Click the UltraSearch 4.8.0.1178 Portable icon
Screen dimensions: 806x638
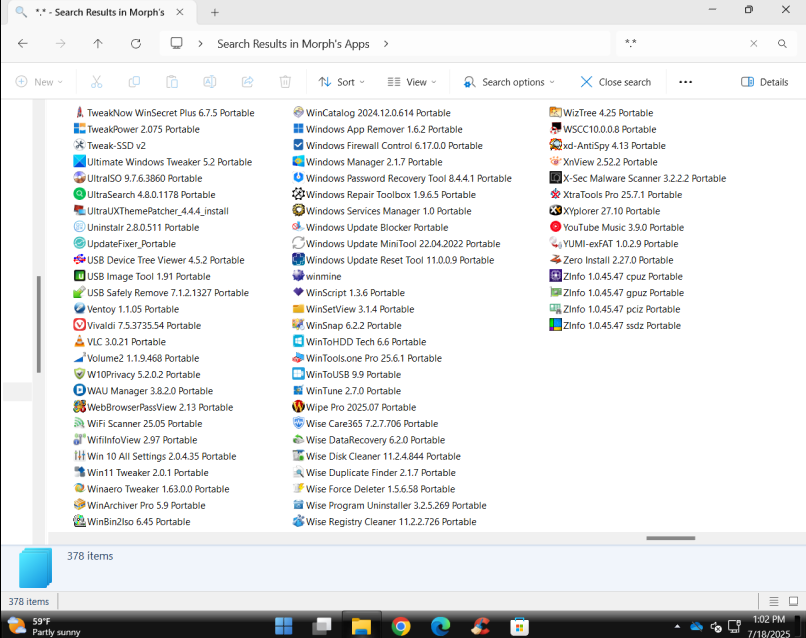(x=79, y=194)
